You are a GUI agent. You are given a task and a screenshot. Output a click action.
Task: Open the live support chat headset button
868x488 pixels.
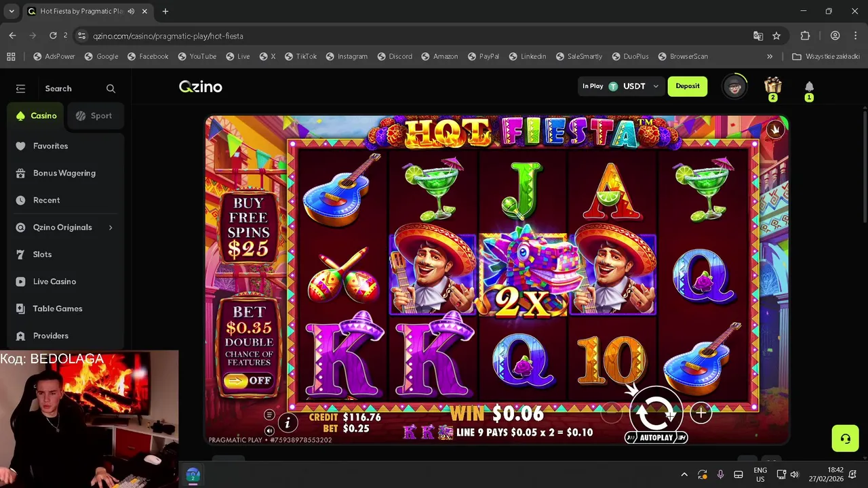pyautogui.click(x=845, y=439)
